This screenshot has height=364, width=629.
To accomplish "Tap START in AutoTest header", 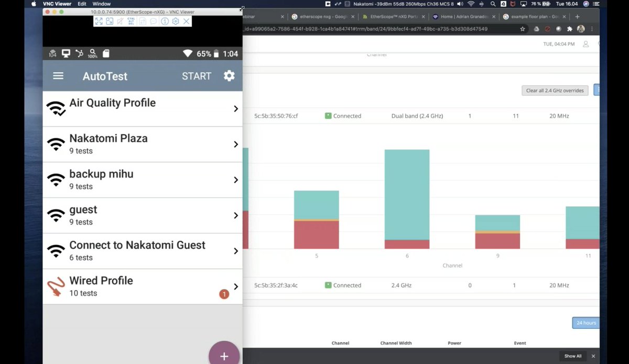I will [x=197, y=76].
